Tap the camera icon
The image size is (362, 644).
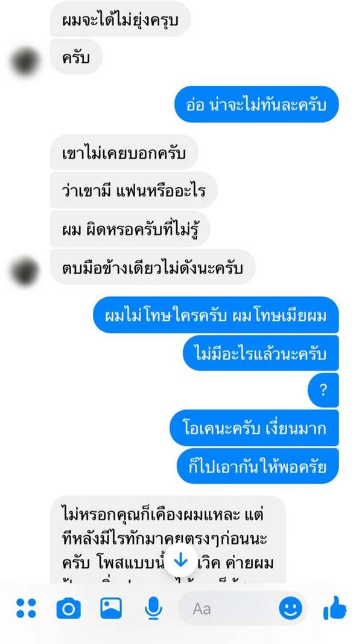click(x=68, y=608)
